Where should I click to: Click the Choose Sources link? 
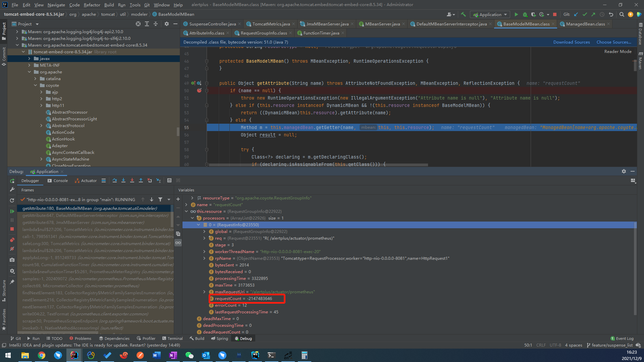613,42
